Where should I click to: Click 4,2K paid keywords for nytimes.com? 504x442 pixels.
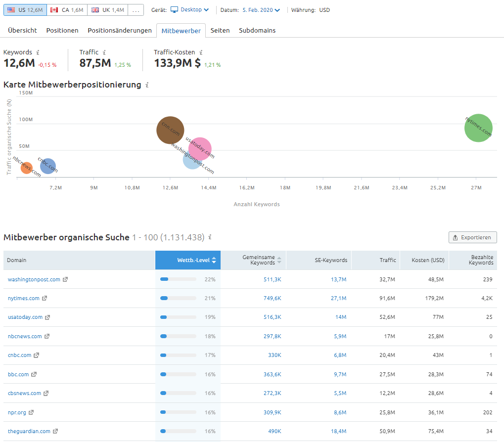point(487,298)
